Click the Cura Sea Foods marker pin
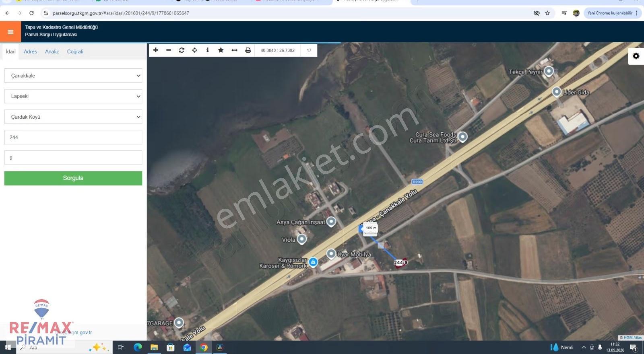The image size is (644, 354). [462, 137]
